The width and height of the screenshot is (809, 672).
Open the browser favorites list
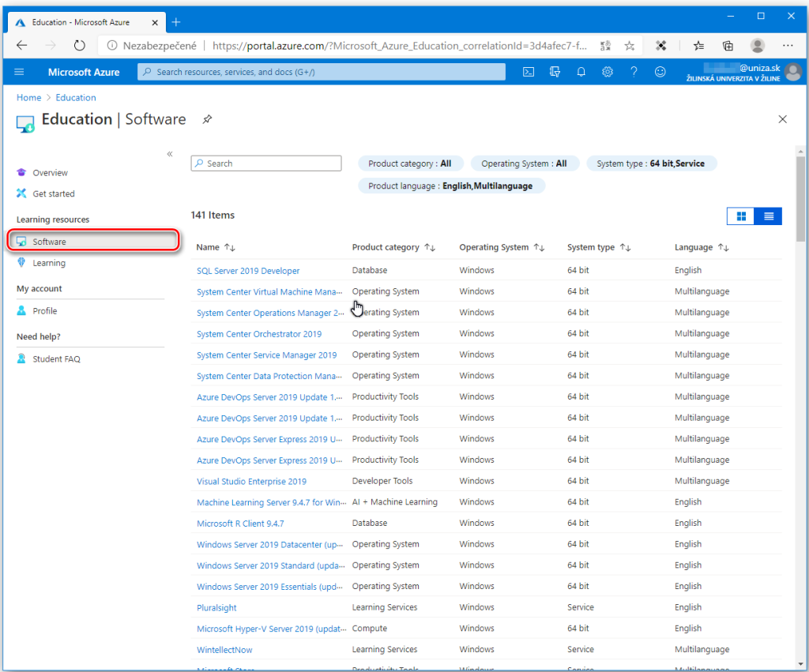[x=699, y=46]
